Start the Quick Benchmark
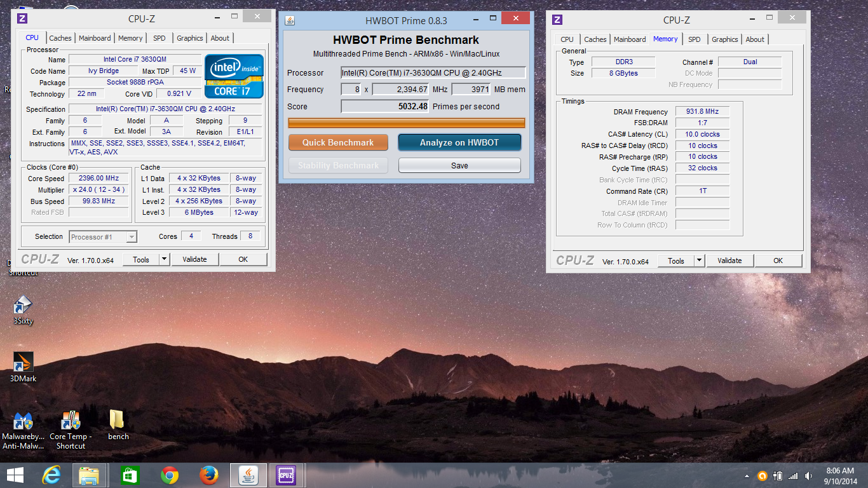This screenshot has height=488, width=868. point(338,142)
